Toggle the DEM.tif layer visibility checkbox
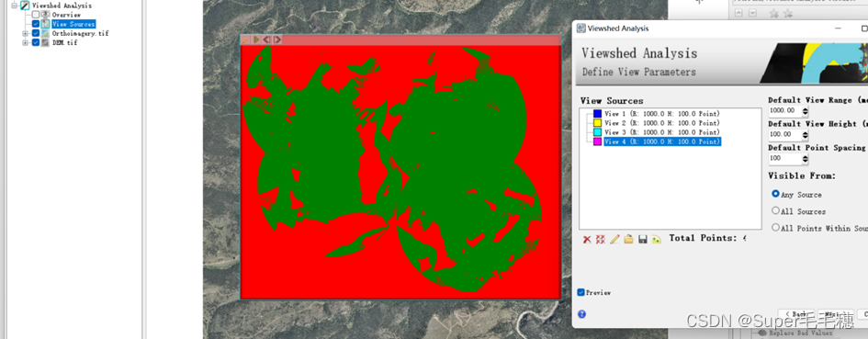 pyautogui.click(x=36, y=42)
